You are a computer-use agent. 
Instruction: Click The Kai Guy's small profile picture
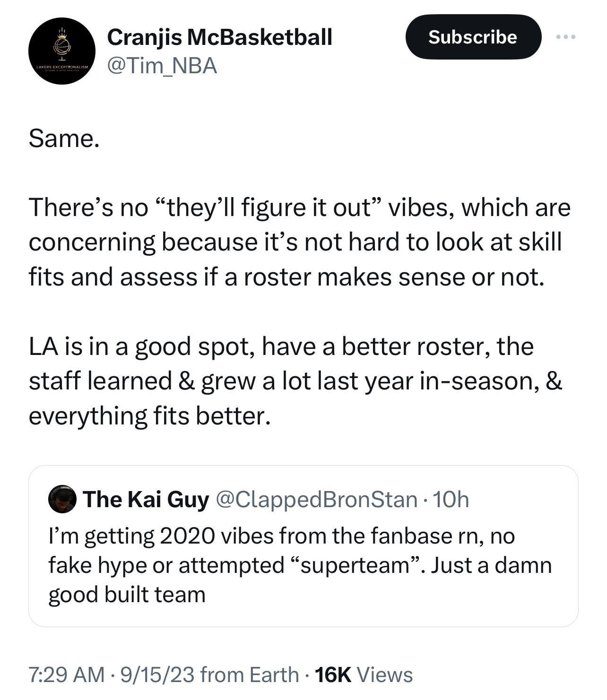(62, 499)
